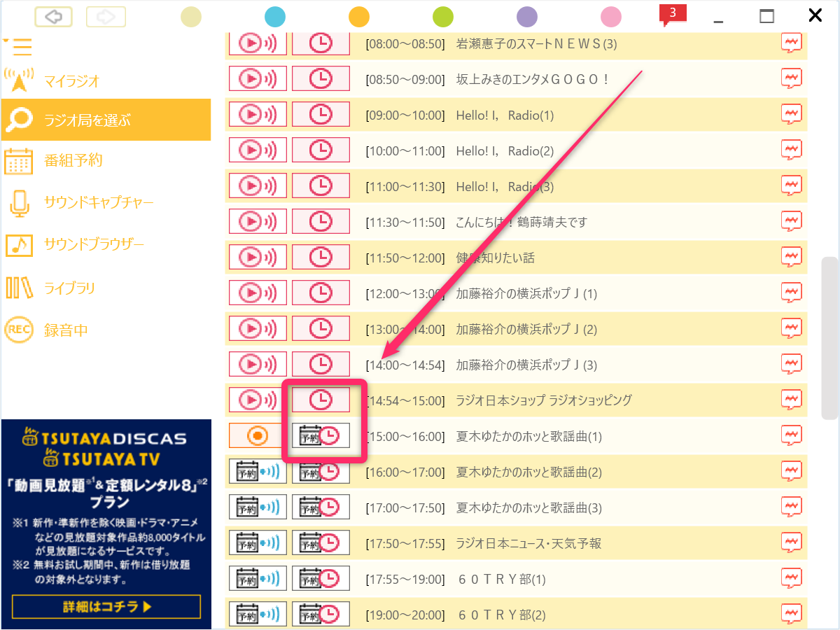Click the 詳細はコチラ button in ad
Screen dimensions: 840x630
click(106, 606)
